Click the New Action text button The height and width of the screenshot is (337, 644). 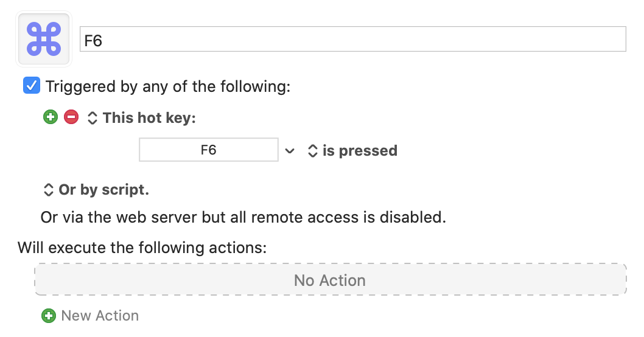100,316
